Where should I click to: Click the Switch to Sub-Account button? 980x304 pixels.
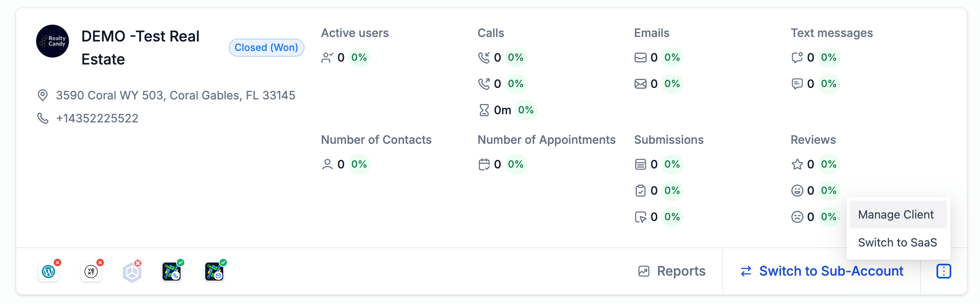point(822,271)
